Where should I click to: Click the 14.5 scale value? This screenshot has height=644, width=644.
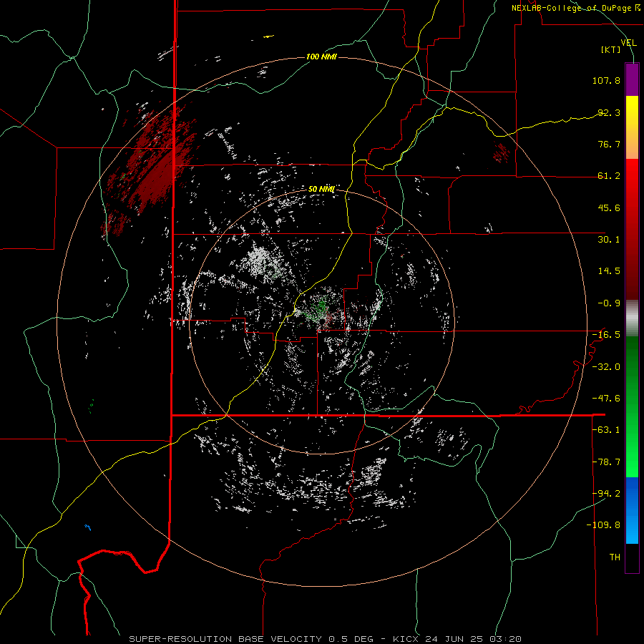pyautogui.click(x=609, y=271)
